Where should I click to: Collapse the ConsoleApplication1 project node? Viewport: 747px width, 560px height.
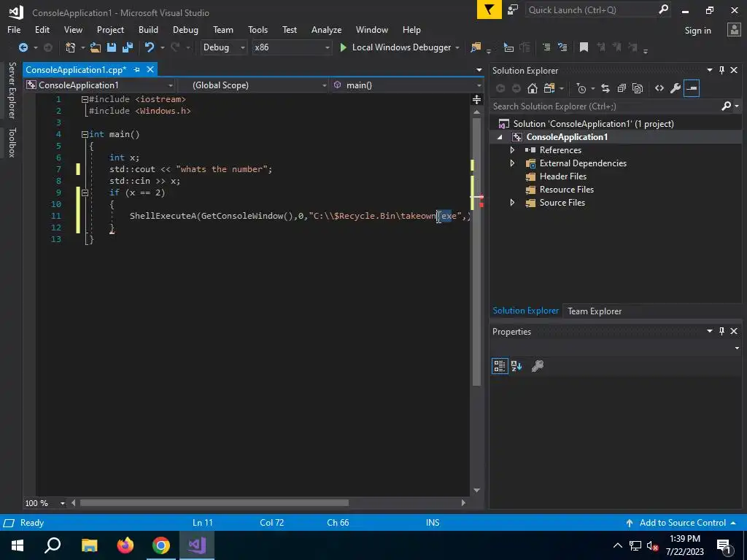(x=499, y=137)
